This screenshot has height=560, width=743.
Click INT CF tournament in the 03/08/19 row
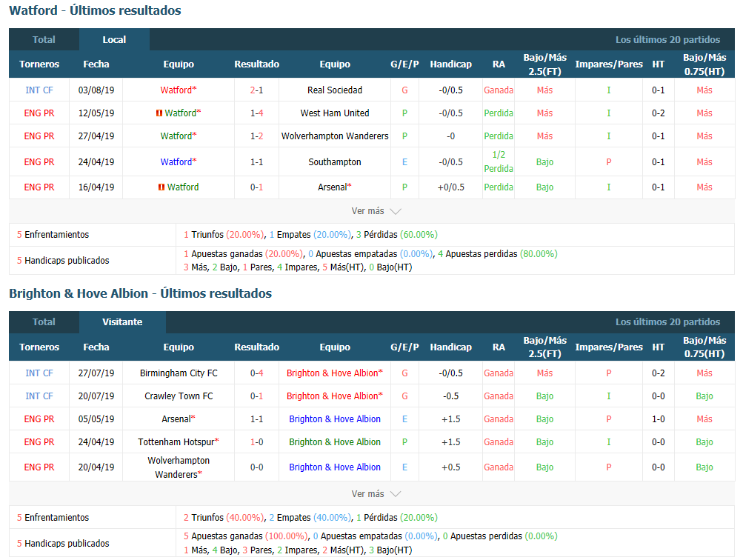39,90
